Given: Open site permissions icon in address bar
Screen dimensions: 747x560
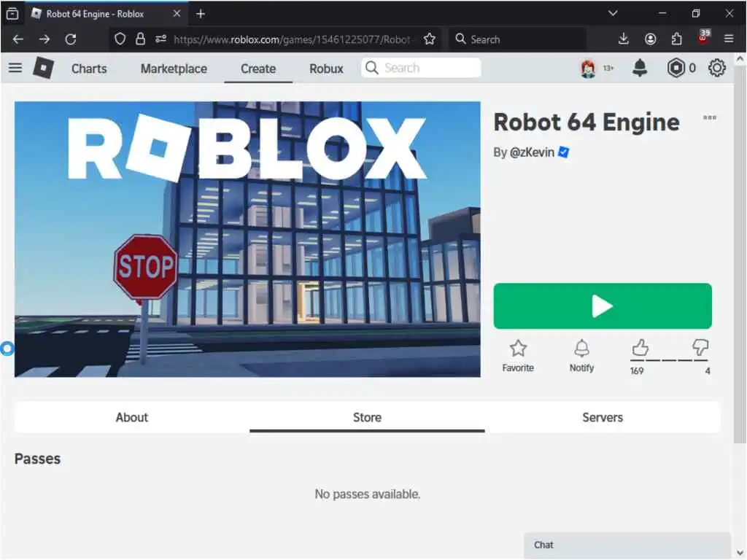Looking at the screenshot, I should pos(160,39).
